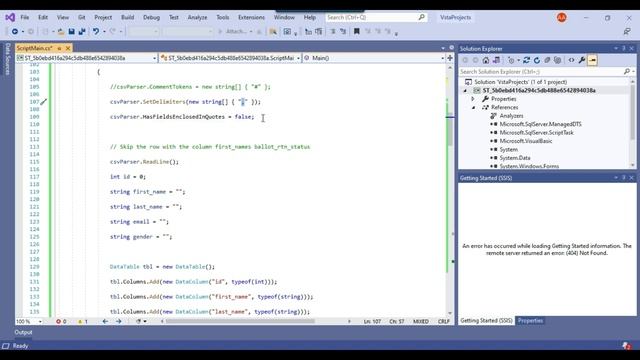The height and width of the screenshot is (360, 640).
Task: Collapse the References node in Solution Explorer
Action: [473, 107]
